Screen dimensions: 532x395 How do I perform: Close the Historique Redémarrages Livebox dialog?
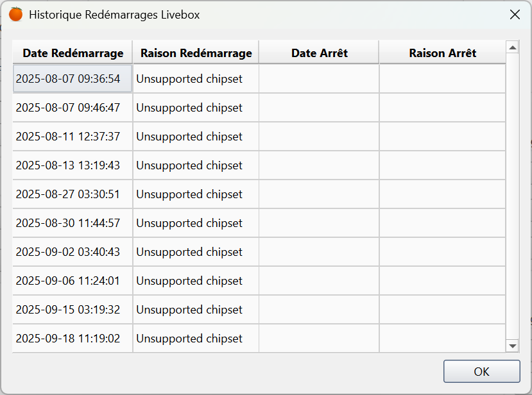[x=515, y=14]
